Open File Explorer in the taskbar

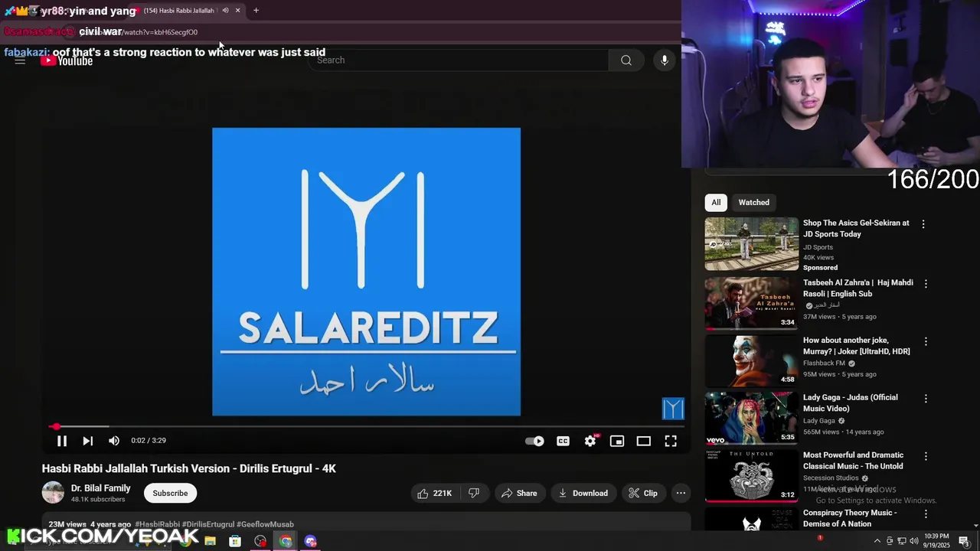tap(210, 541)
